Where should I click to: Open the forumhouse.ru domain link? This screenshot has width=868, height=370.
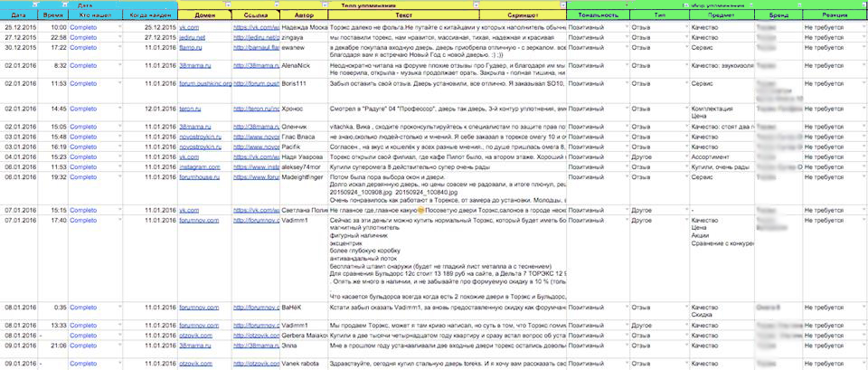(199, 177)
